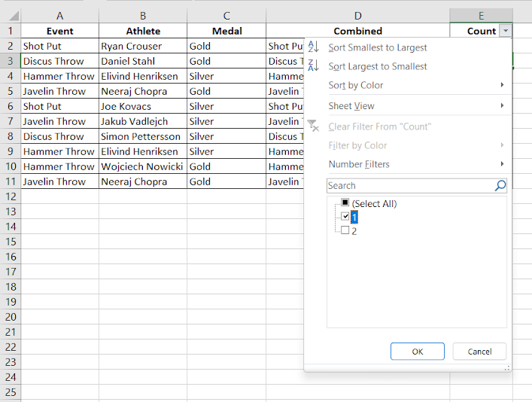Image resolution: width=532 pixels, height=402 pixels.
Task: Confirm the filter with OK button
Action: tap(418, 352)
